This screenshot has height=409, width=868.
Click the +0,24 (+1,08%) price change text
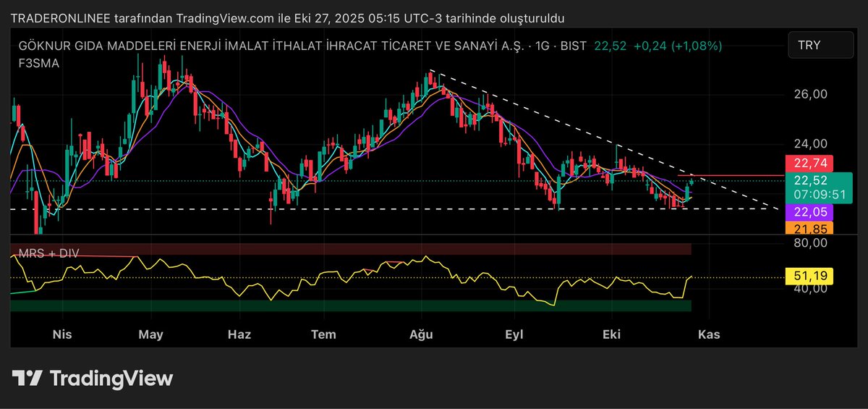click(678, 46)
